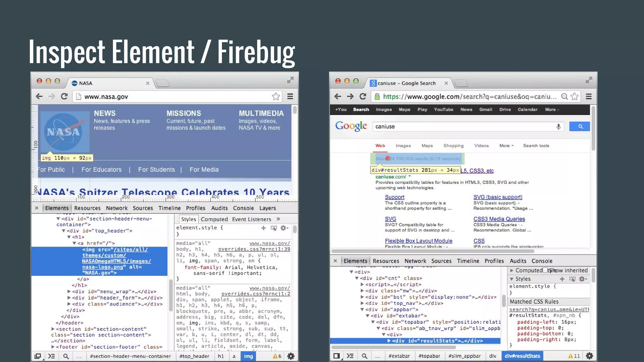Click blue Google search button
Screen dimensions: 644x362
[x=580, y=126]
